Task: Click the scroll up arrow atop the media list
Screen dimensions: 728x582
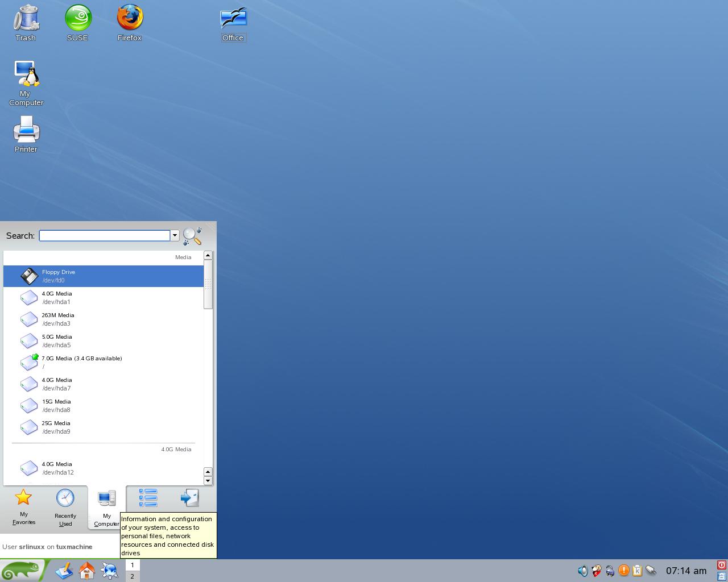Action: pos(208,255)
